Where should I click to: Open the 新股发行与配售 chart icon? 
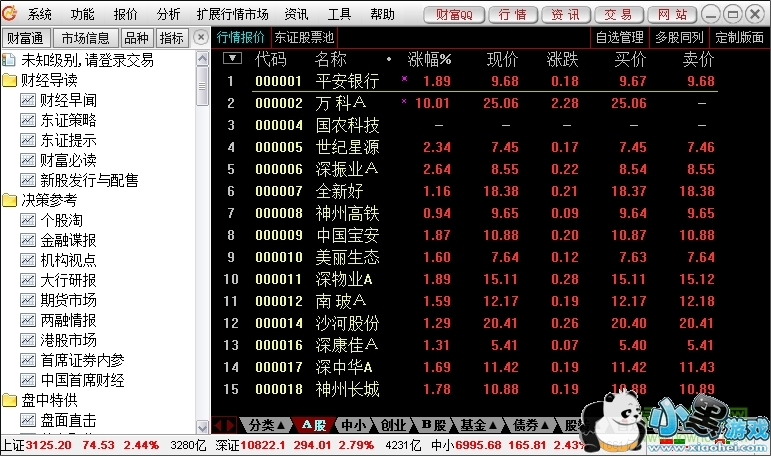click(x=28, y=180)
